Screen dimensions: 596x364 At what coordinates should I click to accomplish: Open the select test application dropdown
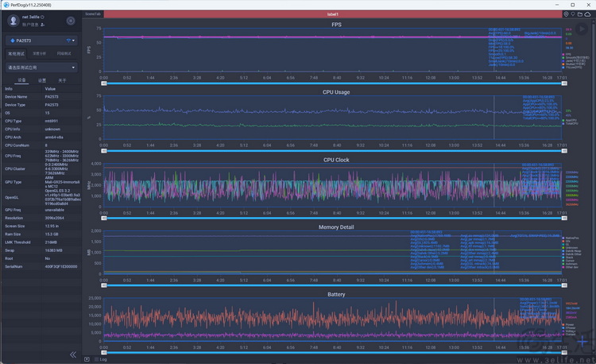[41, 68]
